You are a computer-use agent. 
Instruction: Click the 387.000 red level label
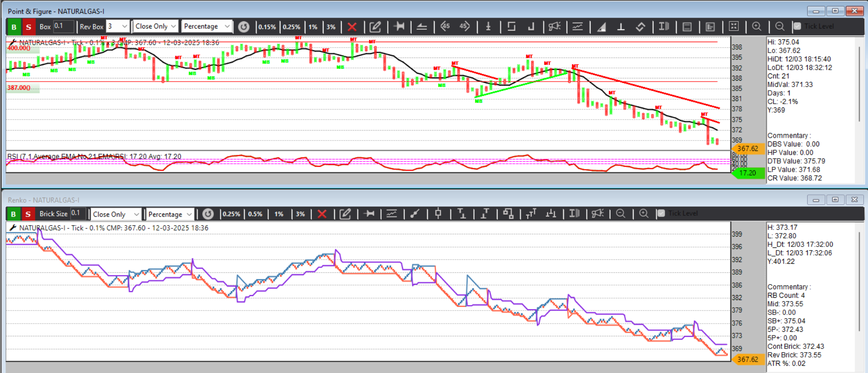coord(19,88)
